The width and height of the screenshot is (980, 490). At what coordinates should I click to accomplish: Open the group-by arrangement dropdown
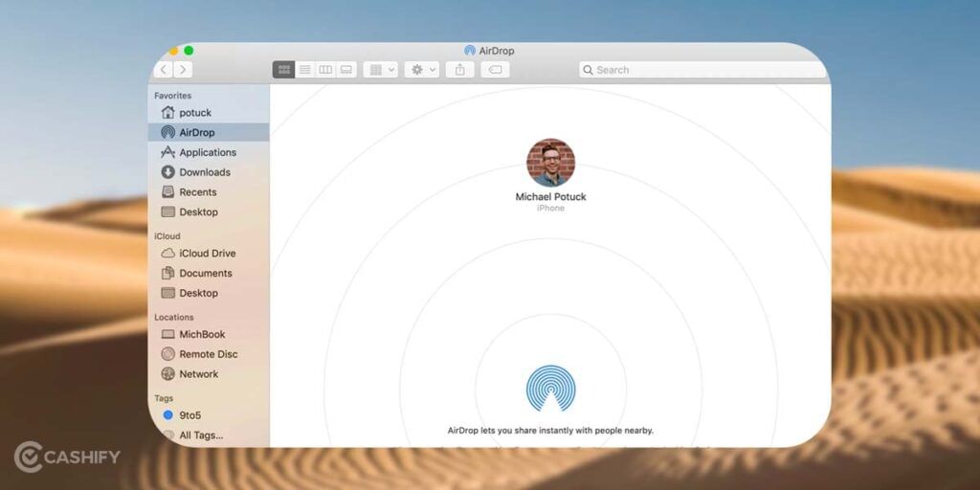click(381, 69)
